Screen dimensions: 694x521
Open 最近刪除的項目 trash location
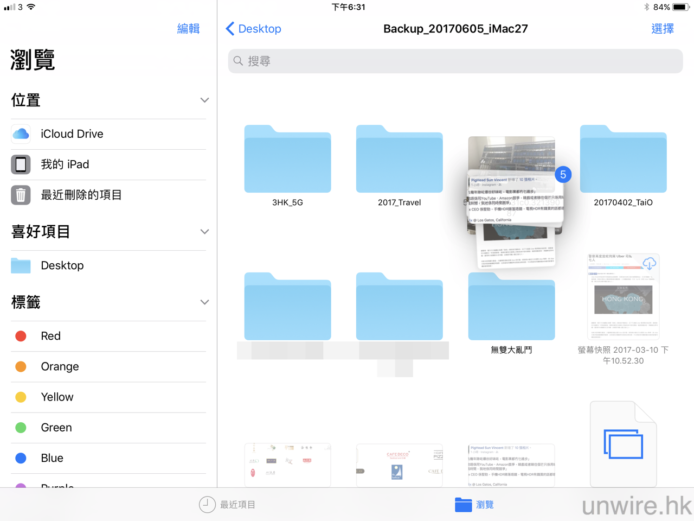click(x=80, y=195)
